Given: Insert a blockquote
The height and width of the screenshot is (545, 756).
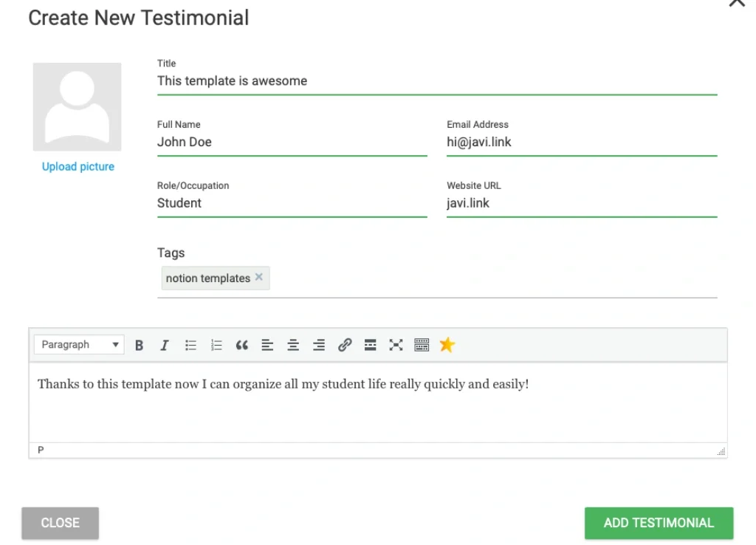Looking at the screenshot, I should [242, 344].
